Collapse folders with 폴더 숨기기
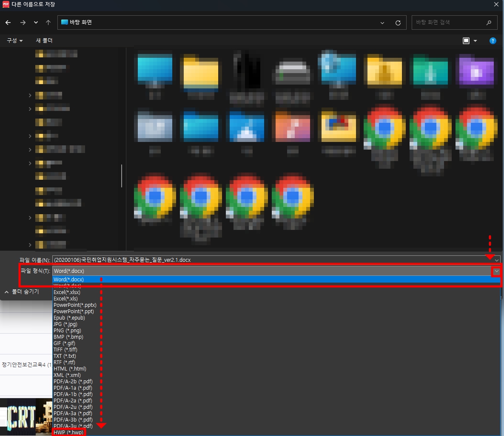 coord(22,292)
